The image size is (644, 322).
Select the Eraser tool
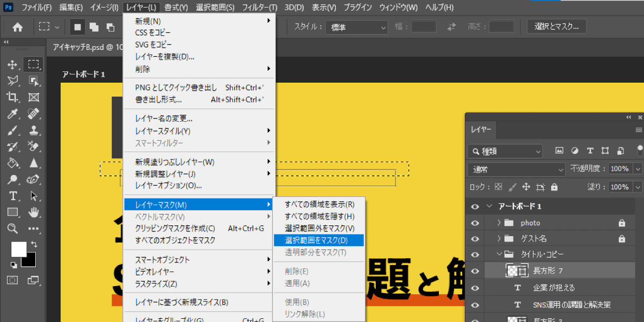(34, 147)
